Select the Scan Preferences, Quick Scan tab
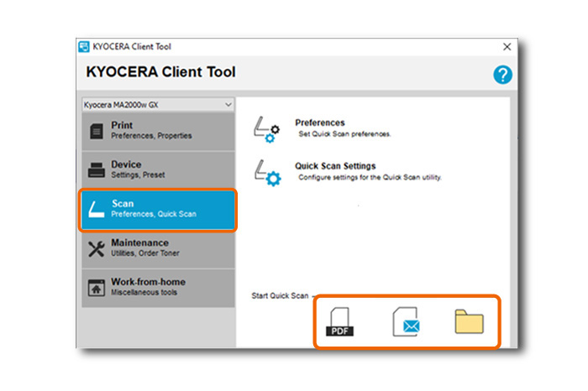Image resolution: width=588 pixels, height=391 pixels. (156, 209)
